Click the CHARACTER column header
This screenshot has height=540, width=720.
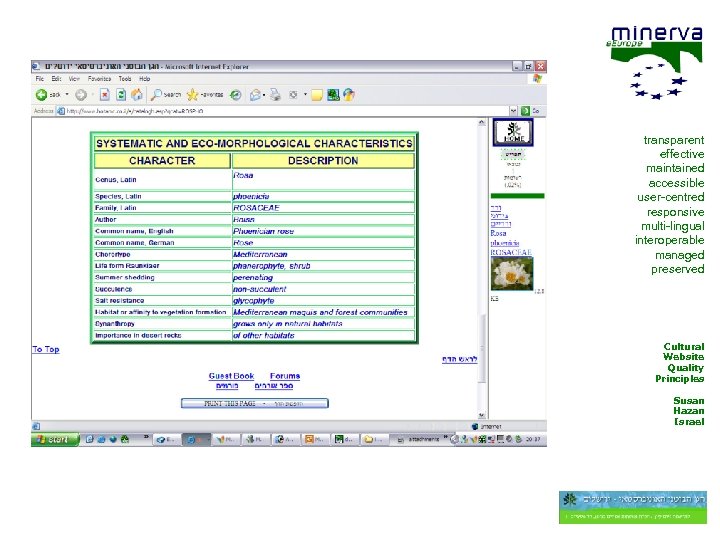pyautogui.click(x=162, y=161)
